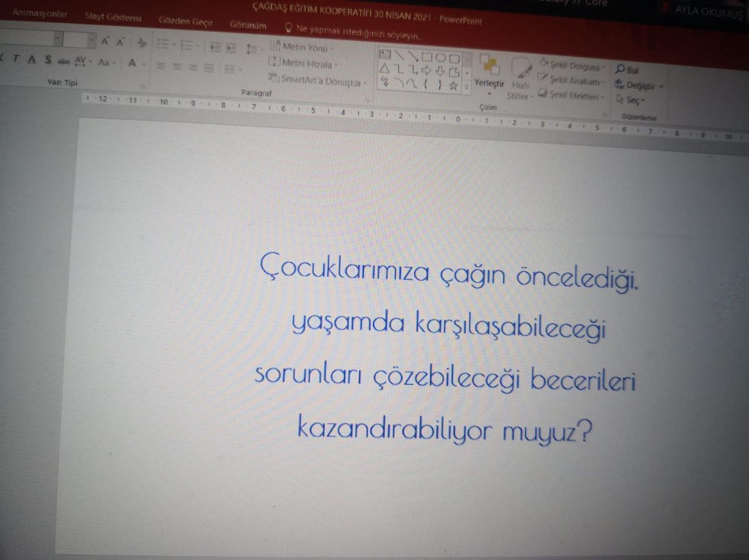Open the Şekil Dolgusu fill options
Image resolution: width=749 pixels, height=560 pixels.
(572, 64)
